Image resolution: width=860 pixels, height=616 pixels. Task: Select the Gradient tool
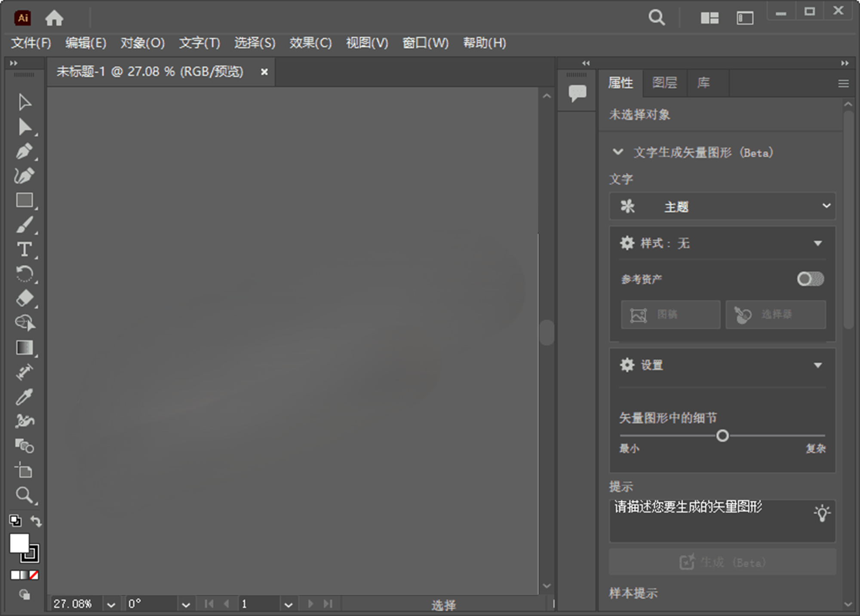click(25, 347)
